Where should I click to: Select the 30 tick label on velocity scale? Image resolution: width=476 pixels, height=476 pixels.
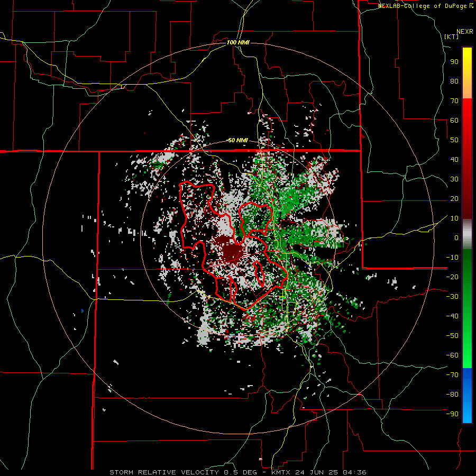454,179
